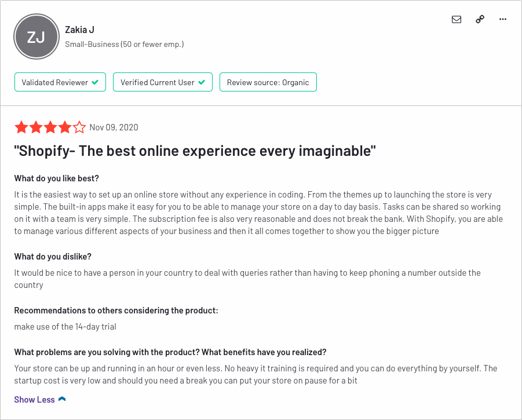Click the review title about Shopify

pyautogui.click(x=195, y=151)
